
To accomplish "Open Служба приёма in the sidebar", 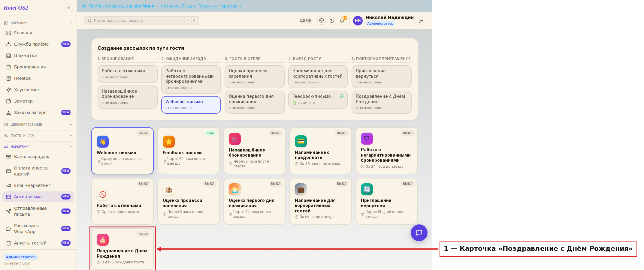I will (x=38, y=44).
